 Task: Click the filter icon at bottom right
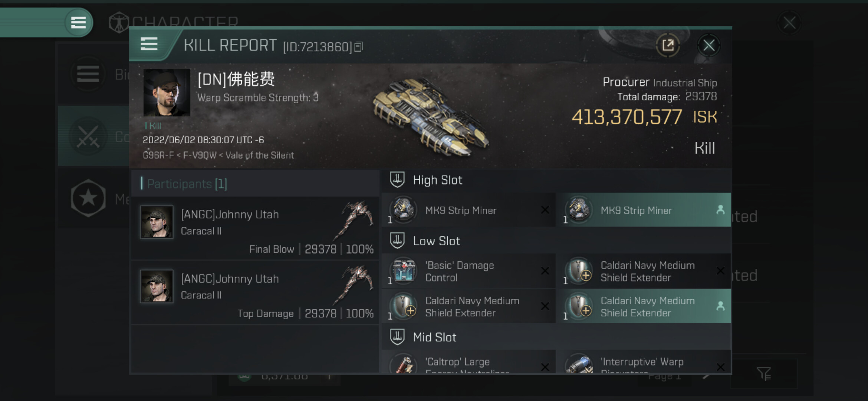764,374
